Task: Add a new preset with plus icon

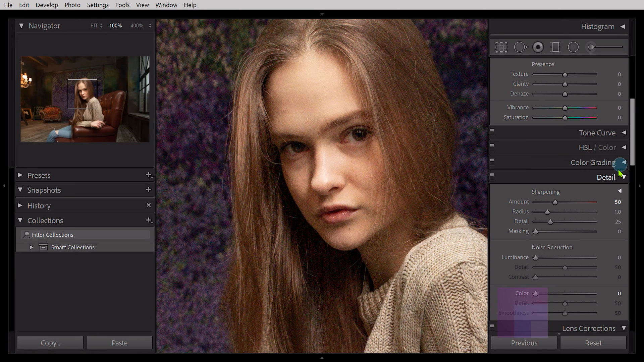Action: pos(149,175)
